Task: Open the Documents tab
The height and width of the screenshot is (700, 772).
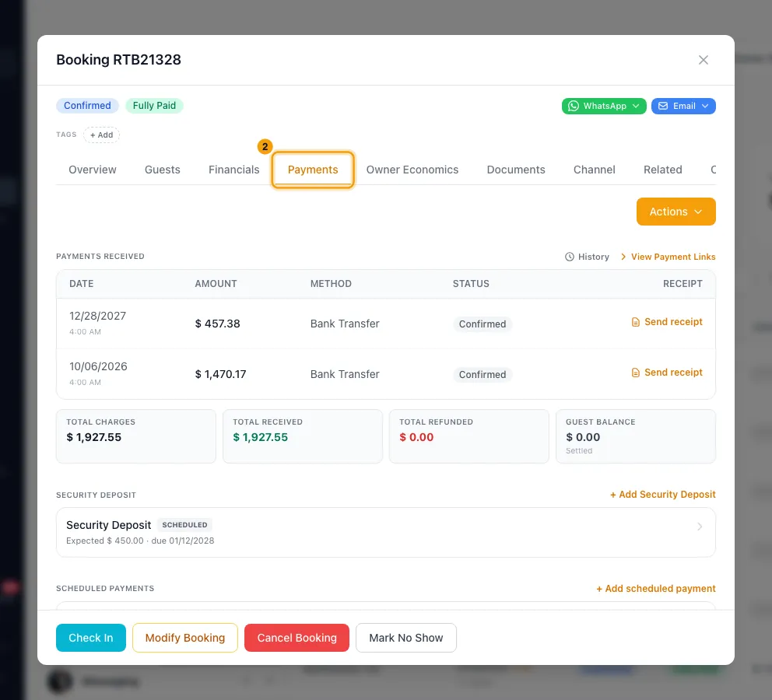Action: pos(516,170)
